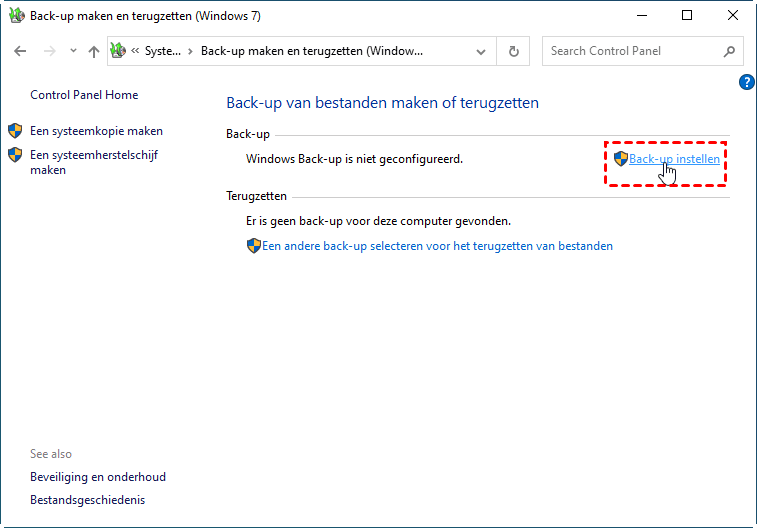This screenshot has height=528, width=757.
Task: Click the shield icon beside 'Een systeemherstelschijf maken'
Action: point(15,154)
